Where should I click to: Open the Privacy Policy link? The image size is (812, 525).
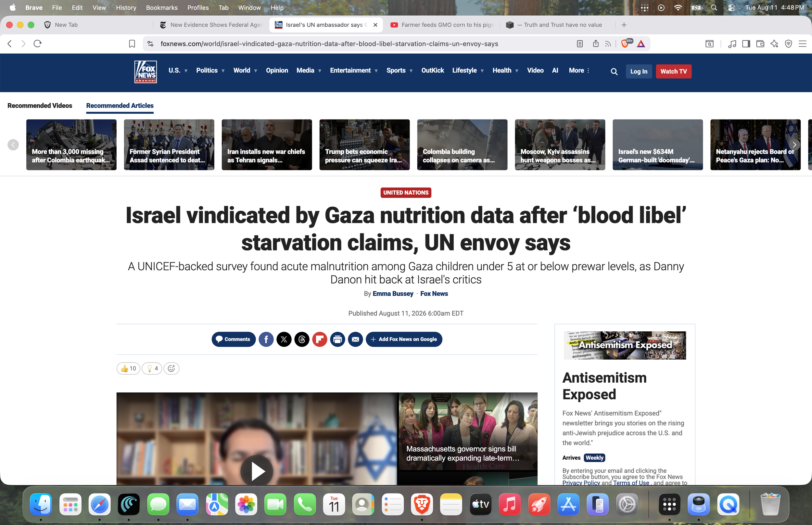pyautogui.click(x=581, y=482)
